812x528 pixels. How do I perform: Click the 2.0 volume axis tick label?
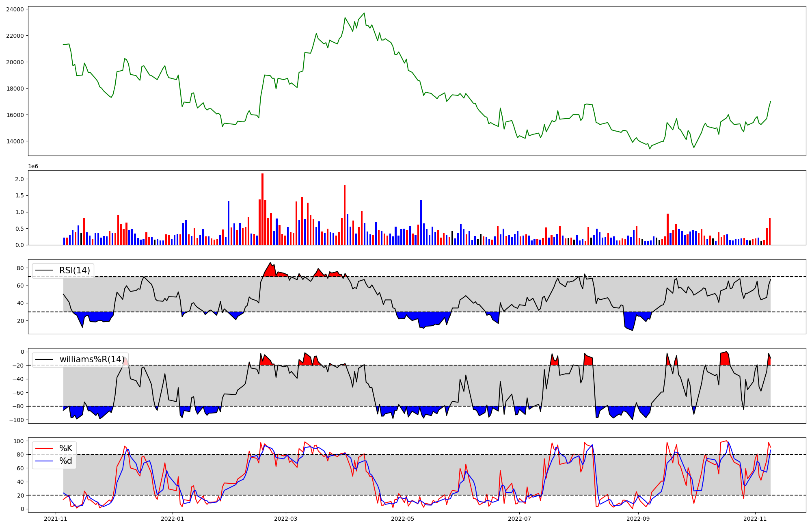pyautogui.click(x=19, y=179)
